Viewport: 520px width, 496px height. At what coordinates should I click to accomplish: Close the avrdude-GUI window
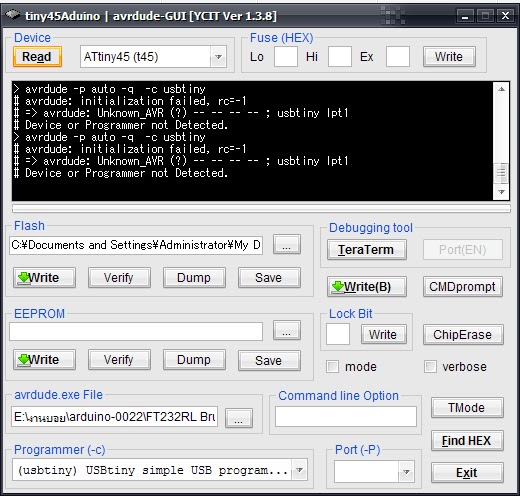tap(505, 15)
